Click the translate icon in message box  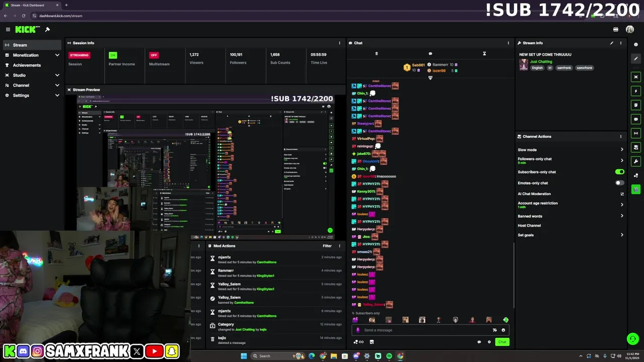(x=495, y=330)
